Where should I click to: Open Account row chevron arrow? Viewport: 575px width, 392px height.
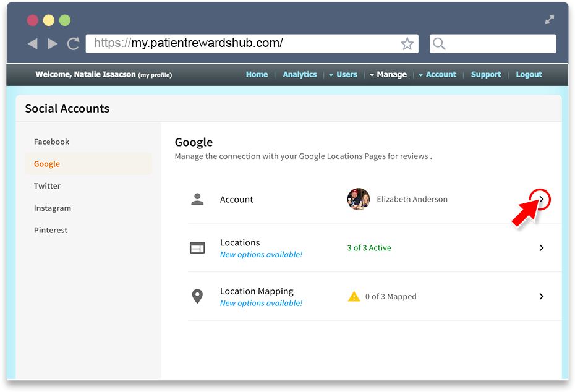tap(541, 199)
